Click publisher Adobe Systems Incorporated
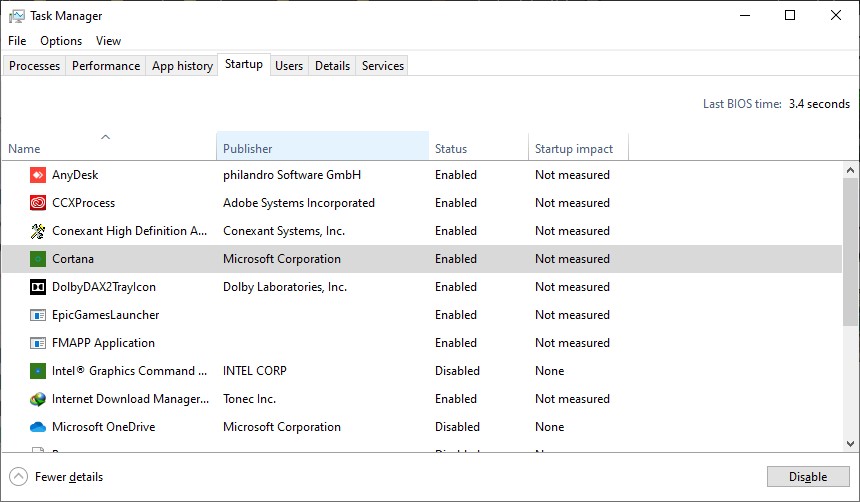This screenshot has height=502, width=860. [299, 203]
